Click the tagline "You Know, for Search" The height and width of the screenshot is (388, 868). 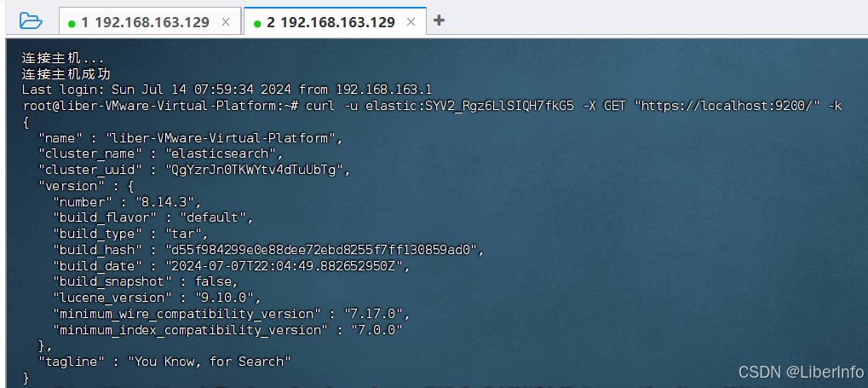tap(210, 361)
